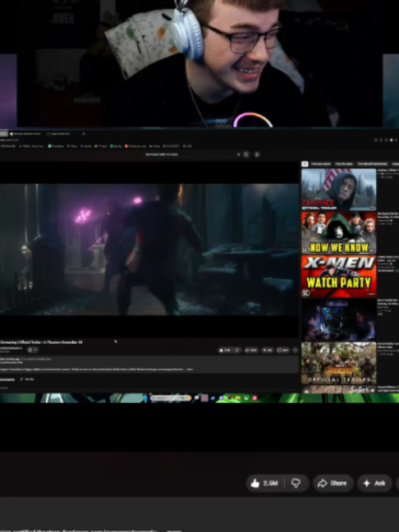Open the X-MEN WATCH PARTY thumbnail
The width and height of the screenshot is (399, 532).
pyautogui.click(x=338, y=276)
